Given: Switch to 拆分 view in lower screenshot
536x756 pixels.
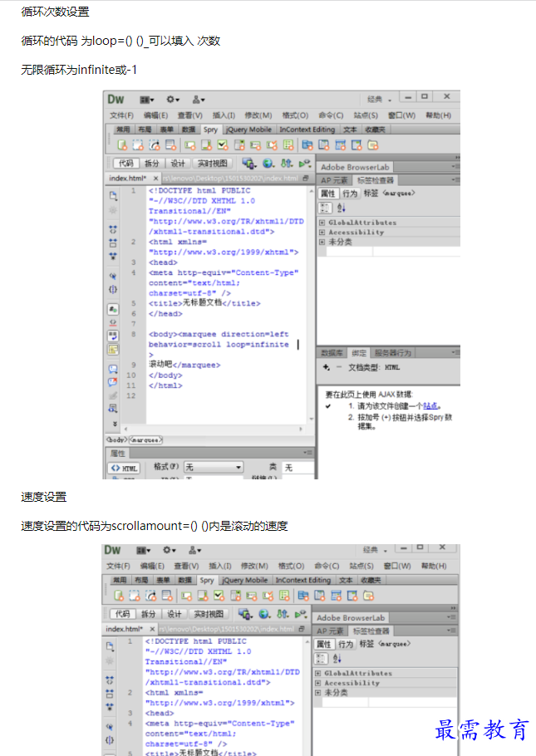Looking at the screenshot, I should pyautogui.click(x=148, y=614).
